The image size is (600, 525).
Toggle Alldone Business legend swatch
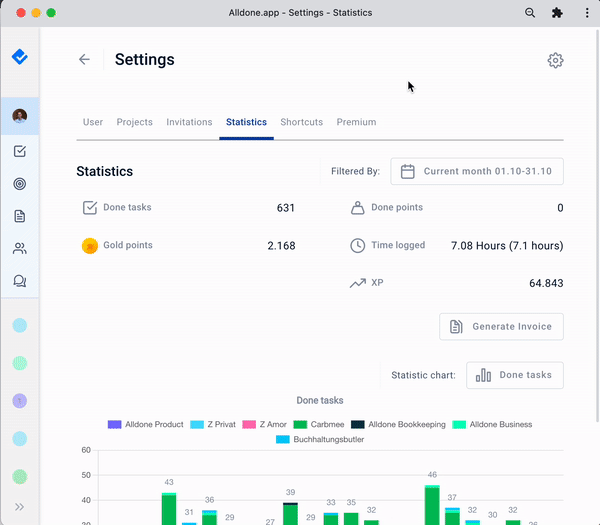tap(459, 424)
